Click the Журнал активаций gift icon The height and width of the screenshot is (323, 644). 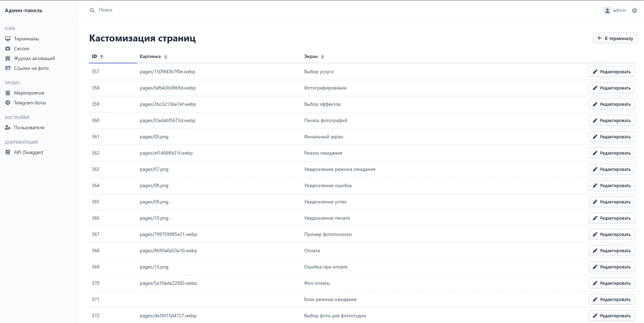click(x=8, y=58)
